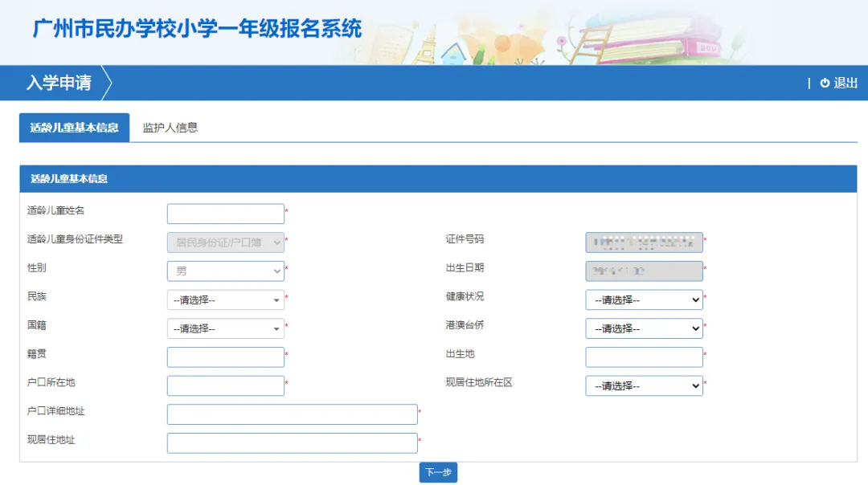
Task: Click the 适龄儿童姓名 input field
Action: pyautogui.click(x=225, y=213)
